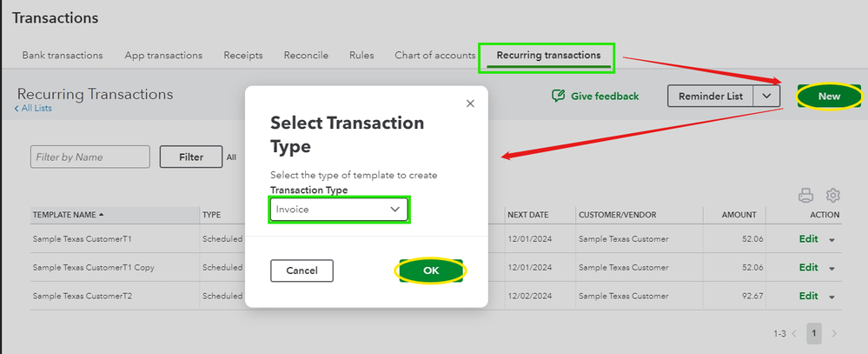Click Cancel in the dialog
Image resolution: width=868 pixels, height=354 pixels.
301,271
